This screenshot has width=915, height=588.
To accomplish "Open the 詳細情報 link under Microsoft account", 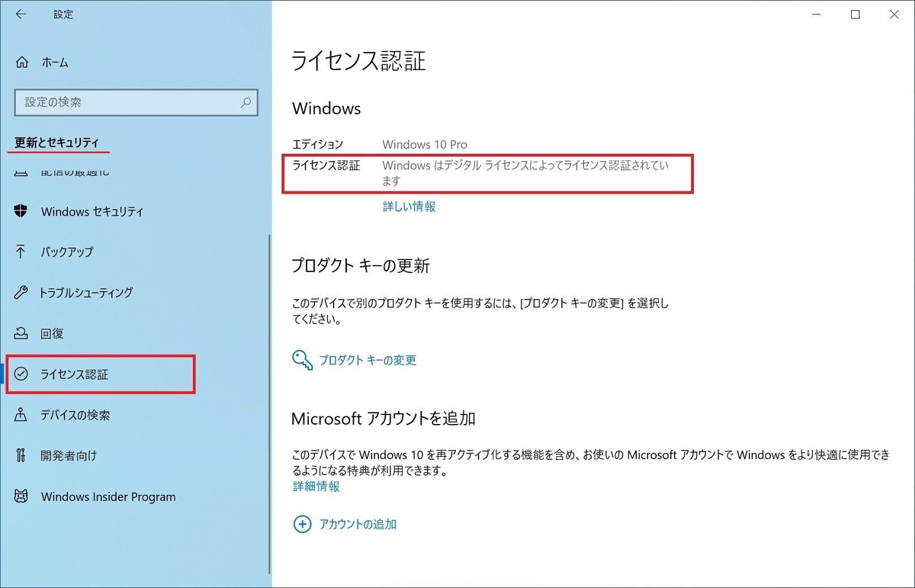I will (316, 486).
